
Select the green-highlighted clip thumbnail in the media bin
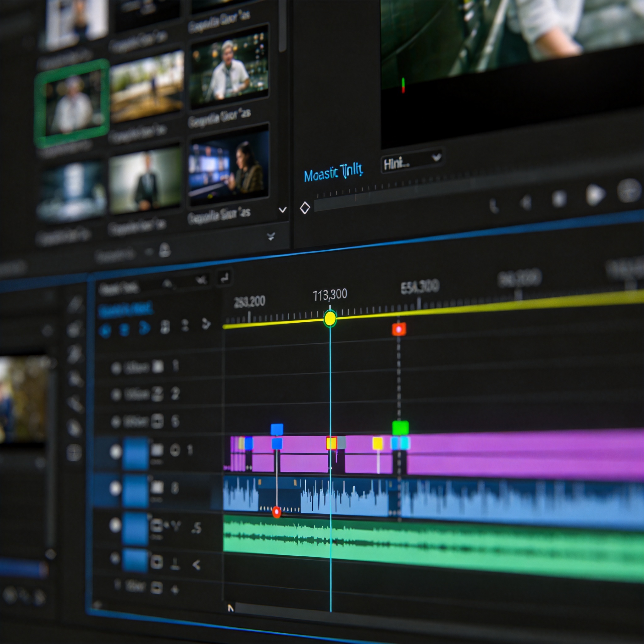[x=72, y=103]
